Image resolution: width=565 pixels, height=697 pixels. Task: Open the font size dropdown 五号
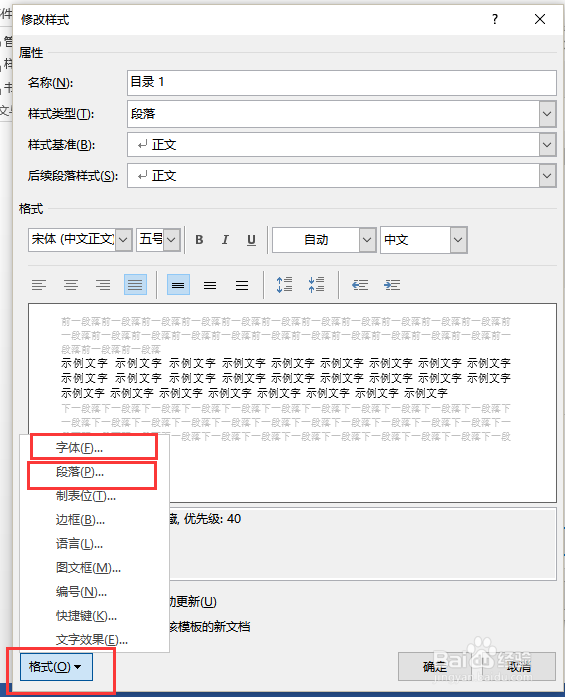click(x=172, y=240)
